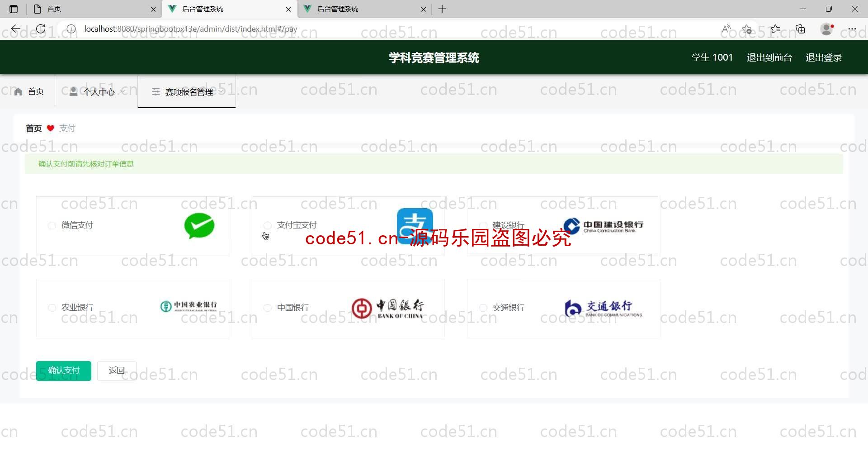Click the add to favorites star icon
868x466 pixels.
[x=747, y=29]
